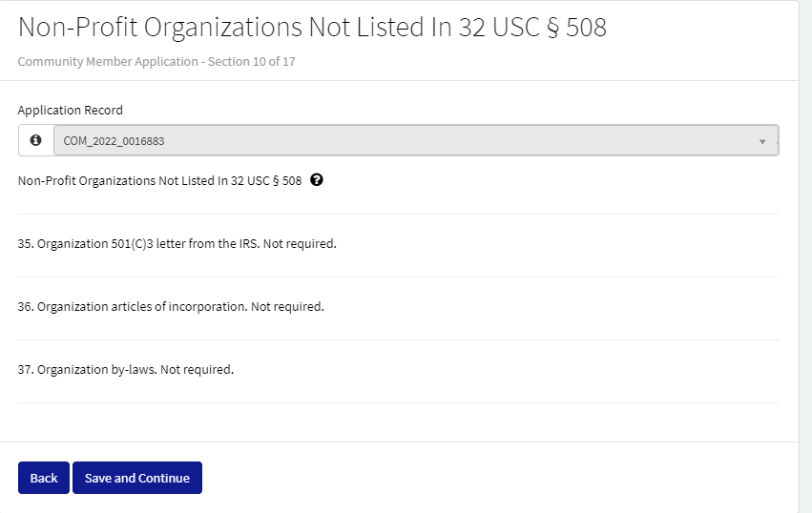Click the Non-Profit Organizations page heading
812x513 pixels.
point(312,27)
